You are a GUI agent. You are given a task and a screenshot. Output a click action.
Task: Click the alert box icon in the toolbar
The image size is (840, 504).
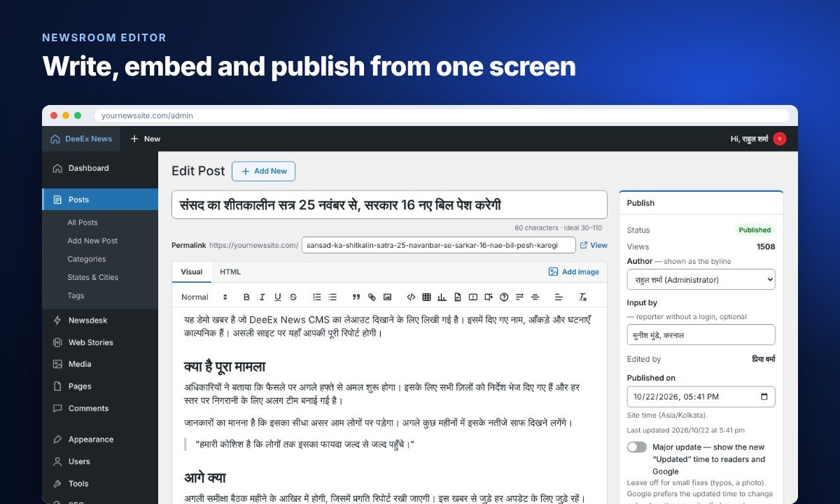click(473, 297)
